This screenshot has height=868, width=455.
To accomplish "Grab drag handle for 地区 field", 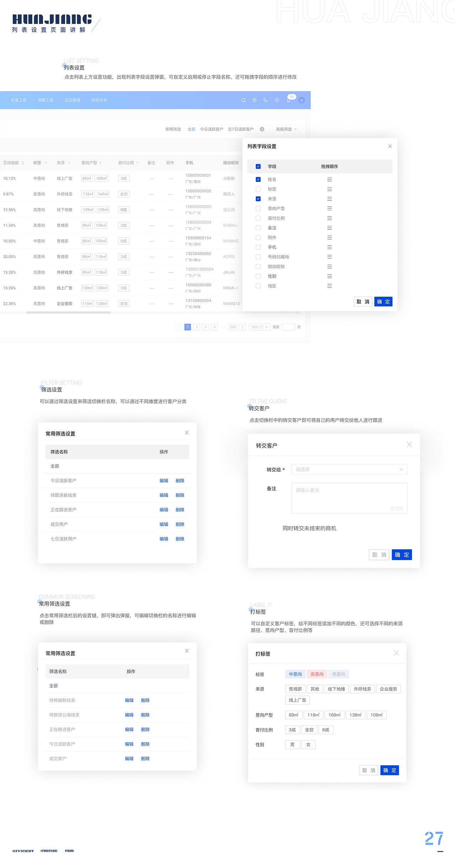I will pos(330,286).
